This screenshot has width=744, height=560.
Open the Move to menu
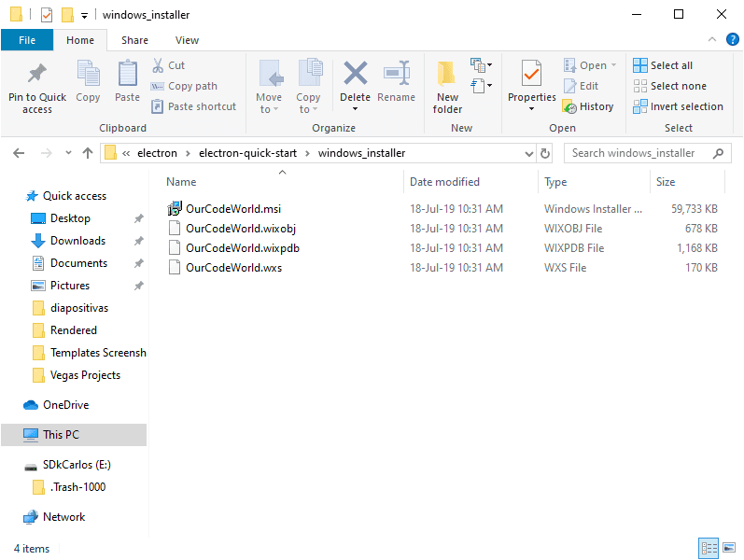pyautogui.click(x=269, y=87)
